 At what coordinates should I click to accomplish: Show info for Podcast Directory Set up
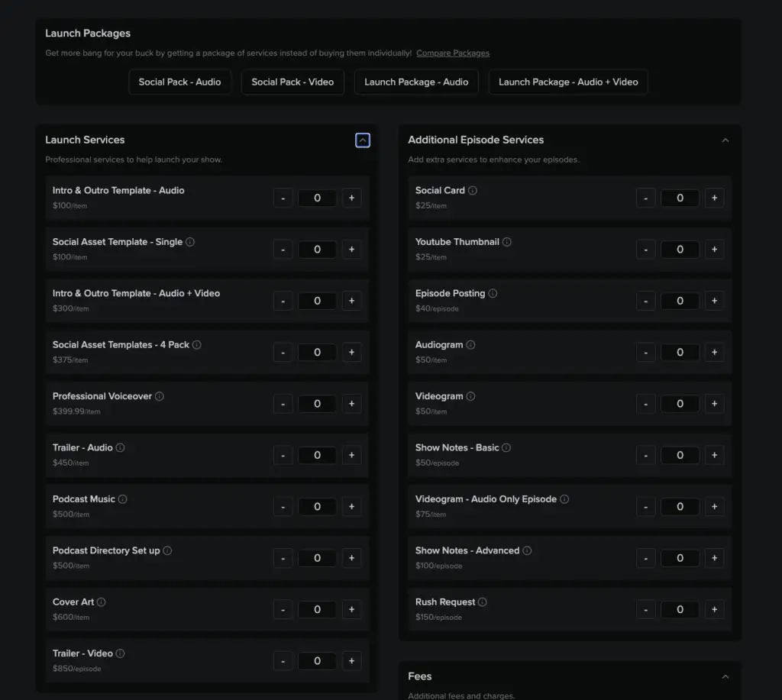(x=167, y=550)
